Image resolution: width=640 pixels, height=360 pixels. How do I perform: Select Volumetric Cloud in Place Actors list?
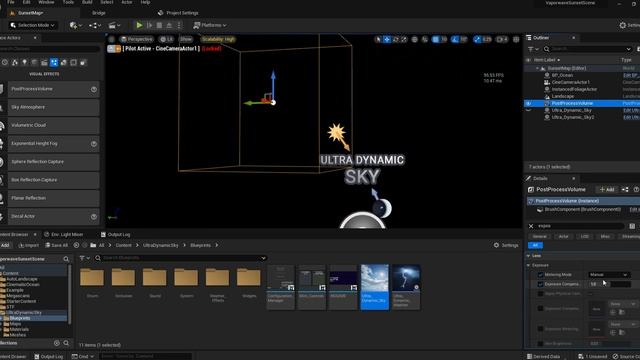pos(53,125)
